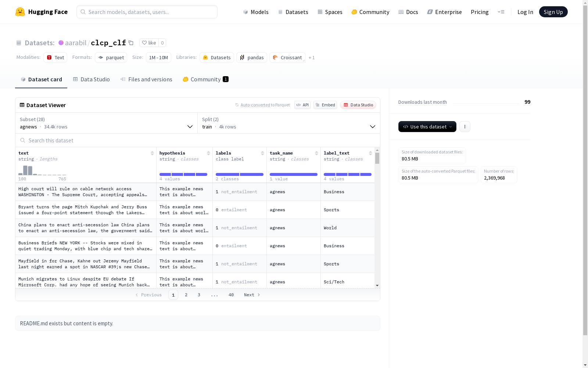The width and height of the screenshot is (588, 368).
Task: Click the aarabil user avatar
Action: coord(61,43)
